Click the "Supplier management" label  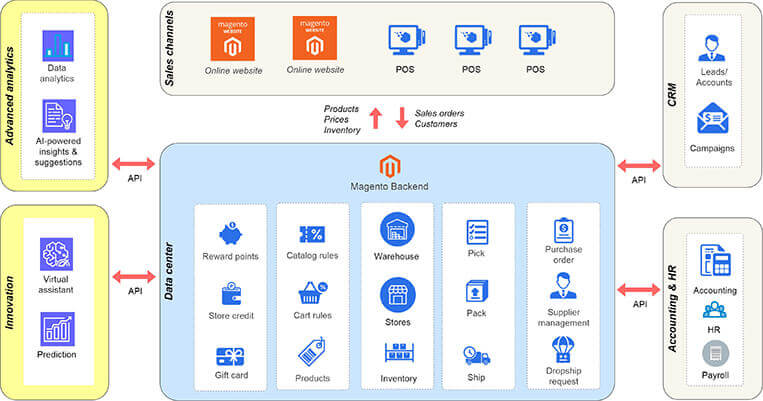563,317
